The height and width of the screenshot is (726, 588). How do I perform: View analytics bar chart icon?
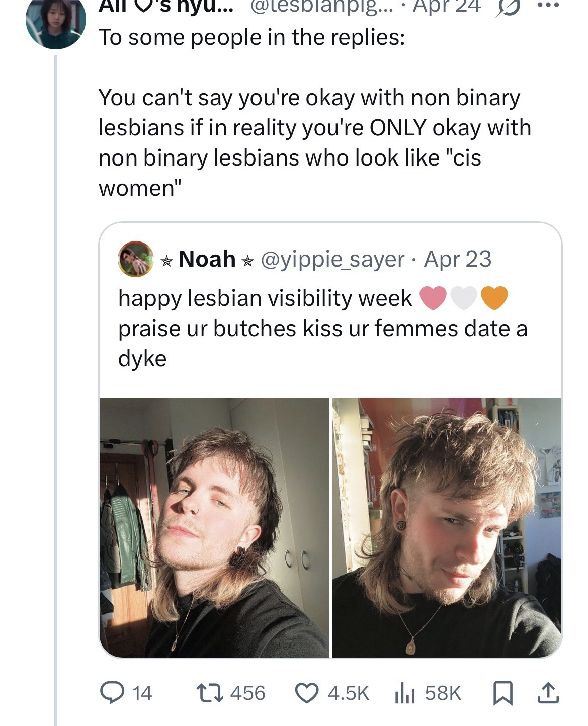click(x=404, y=693)
